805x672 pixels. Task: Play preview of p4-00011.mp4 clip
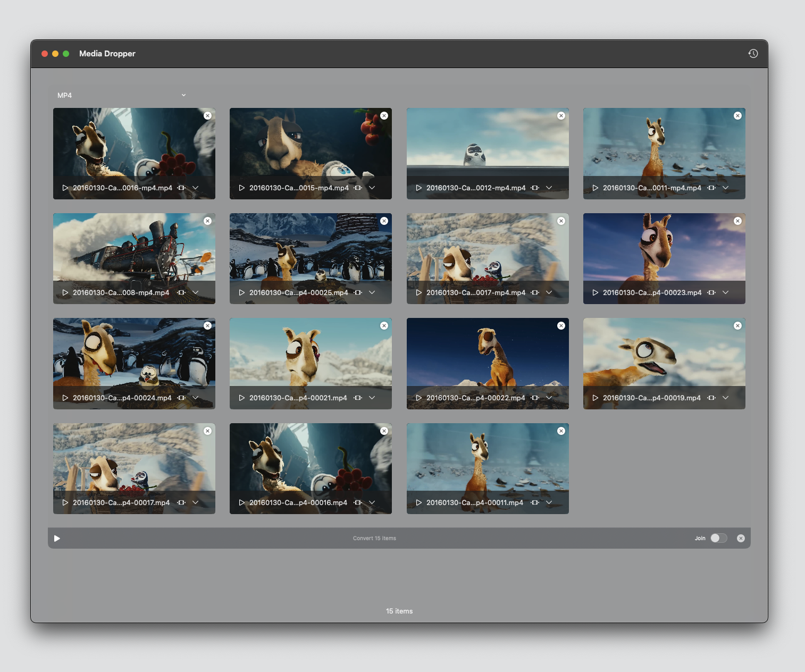[419, 502]
